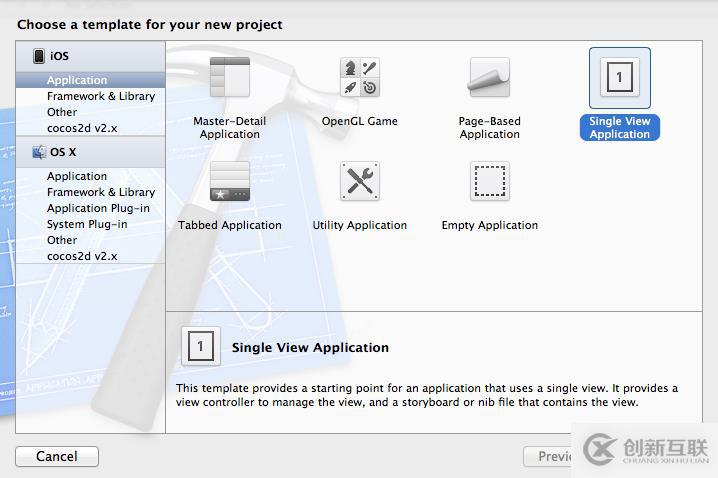Select the Single View Application template icon
This screenshot has width=718, height=478.
coord(620,77)
